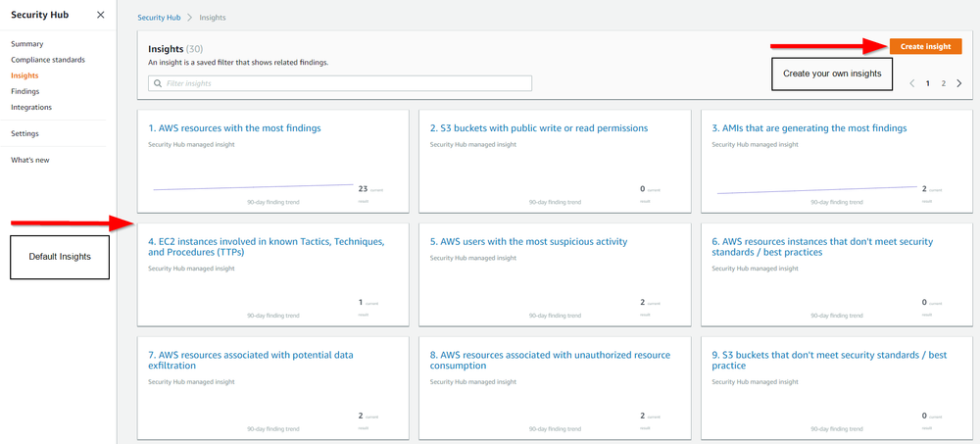Open insight 5 AWS users suspicious activity

(529, 241)
